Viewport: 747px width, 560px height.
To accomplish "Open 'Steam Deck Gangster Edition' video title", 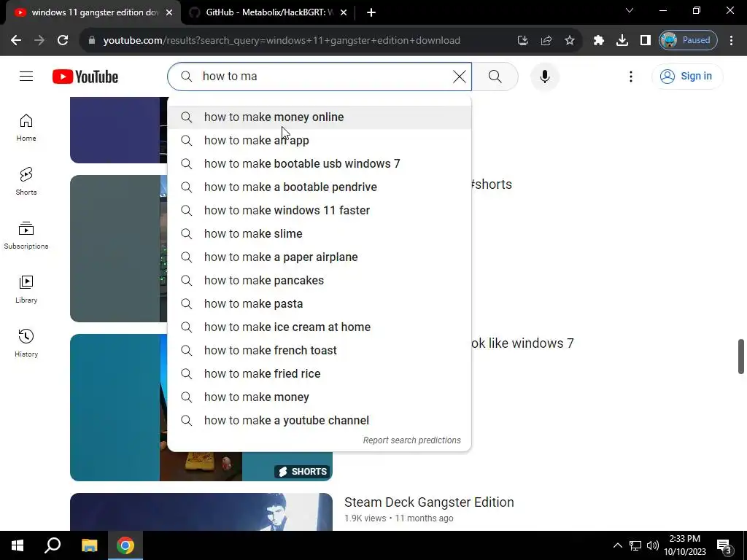I will [429, 502].
